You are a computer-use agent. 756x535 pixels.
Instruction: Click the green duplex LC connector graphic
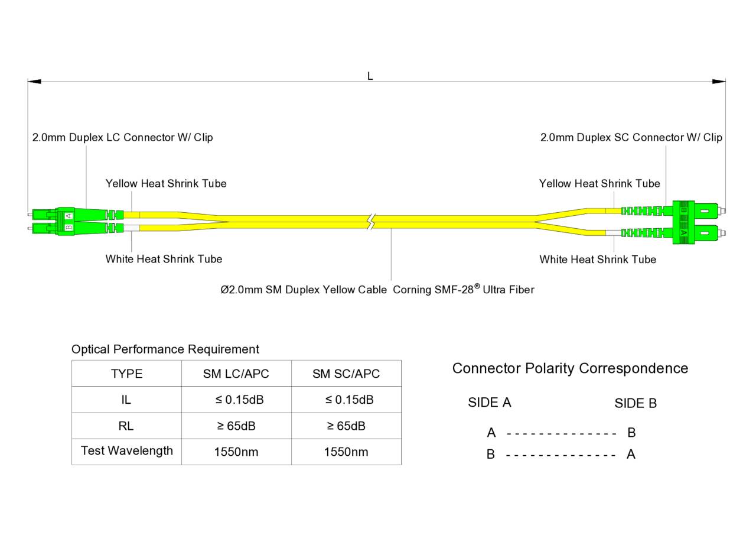pyautogui.click(x=65, y=221)
